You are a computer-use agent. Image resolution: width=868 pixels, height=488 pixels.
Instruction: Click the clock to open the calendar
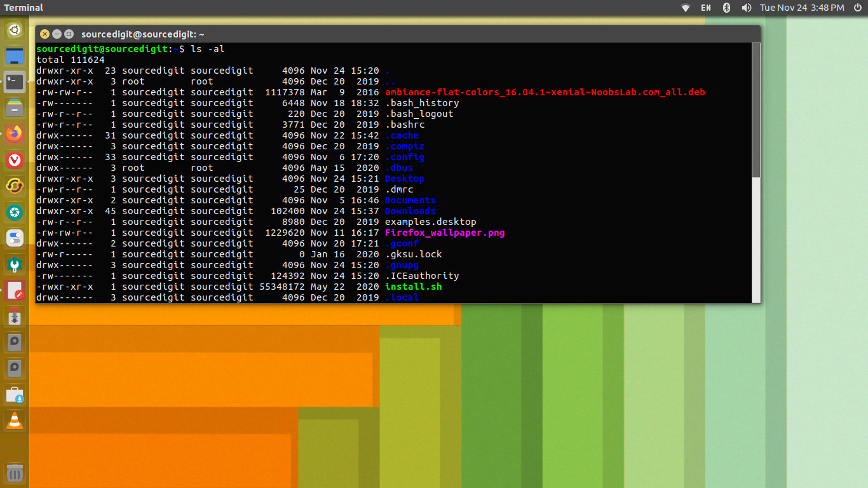(x=802, y=8)
